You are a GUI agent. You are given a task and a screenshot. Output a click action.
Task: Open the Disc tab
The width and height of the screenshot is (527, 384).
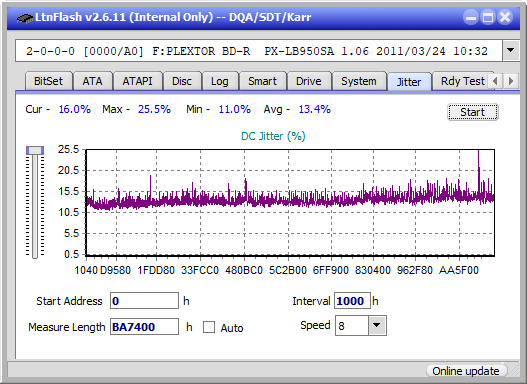coord(182,81)
